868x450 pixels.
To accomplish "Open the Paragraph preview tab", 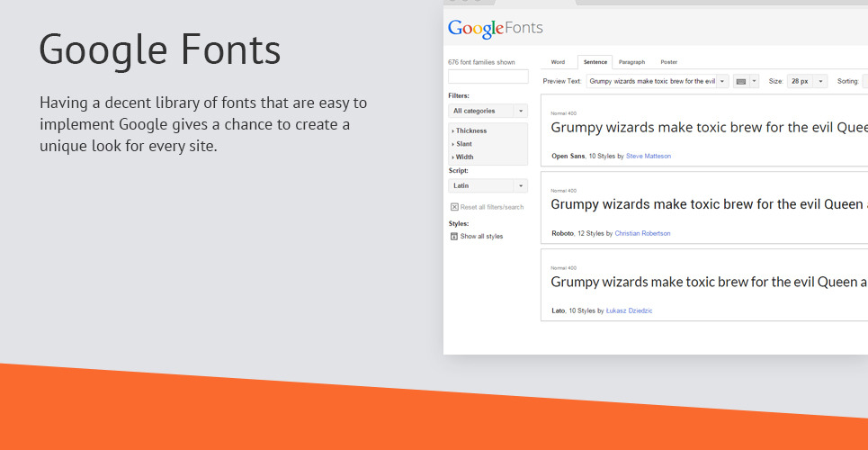I will [x=631, y=62].
